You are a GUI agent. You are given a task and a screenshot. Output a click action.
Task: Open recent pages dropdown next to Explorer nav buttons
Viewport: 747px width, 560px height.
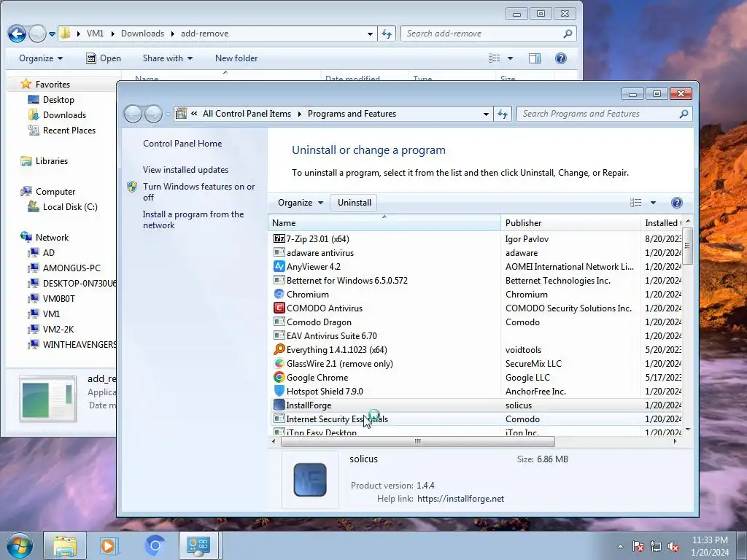coord(52,34)
